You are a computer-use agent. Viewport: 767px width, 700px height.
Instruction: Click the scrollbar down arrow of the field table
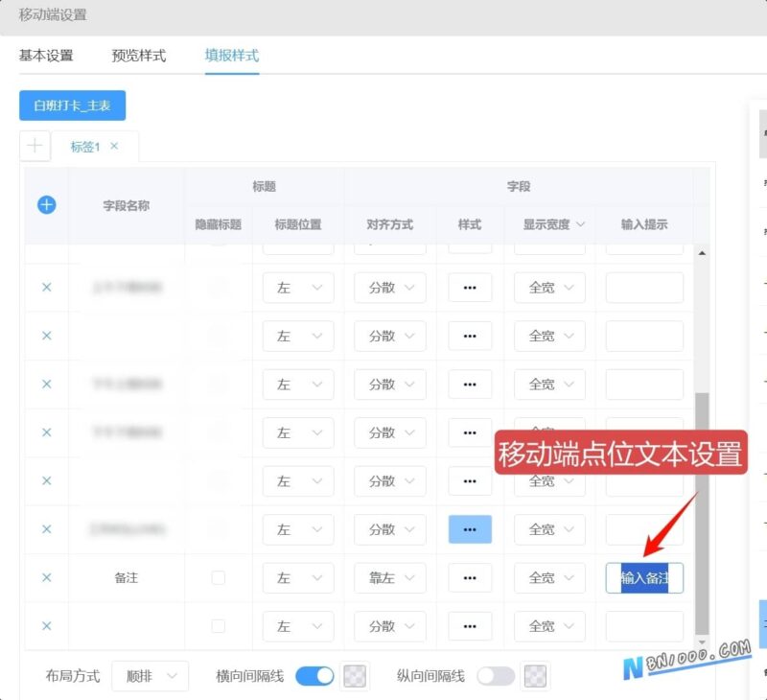[x=702, y=642]
